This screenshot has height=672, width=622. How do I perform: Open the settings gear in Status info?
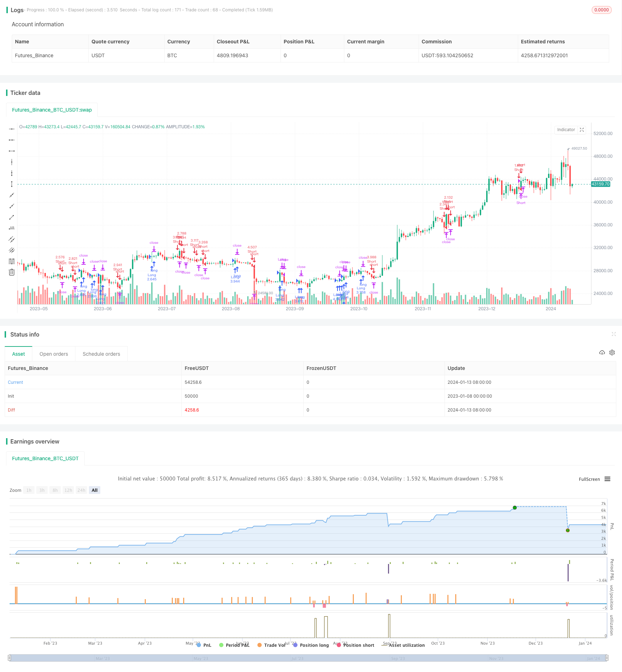(x=612, y=352)
